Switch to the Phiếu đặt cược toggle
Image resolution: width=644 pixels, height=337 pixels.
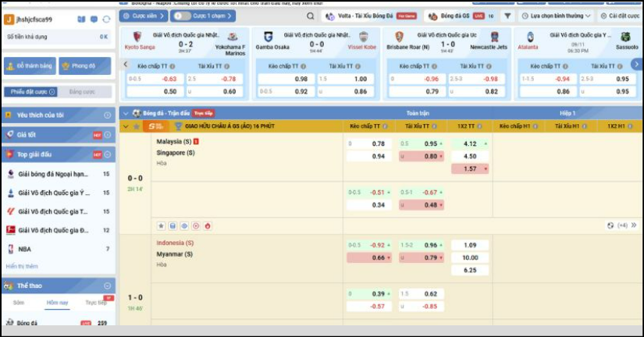pos(30,92)
